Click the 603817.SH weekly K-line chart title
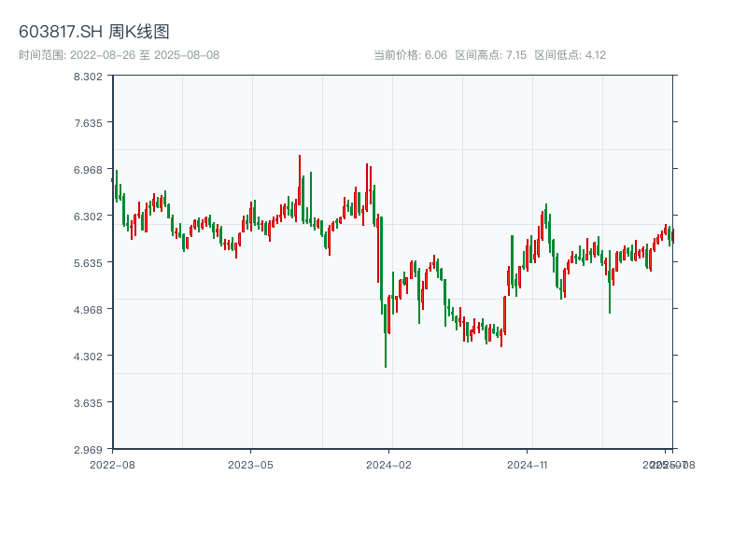747x560 pixels. pyautogui.click(x=94, y=33)
